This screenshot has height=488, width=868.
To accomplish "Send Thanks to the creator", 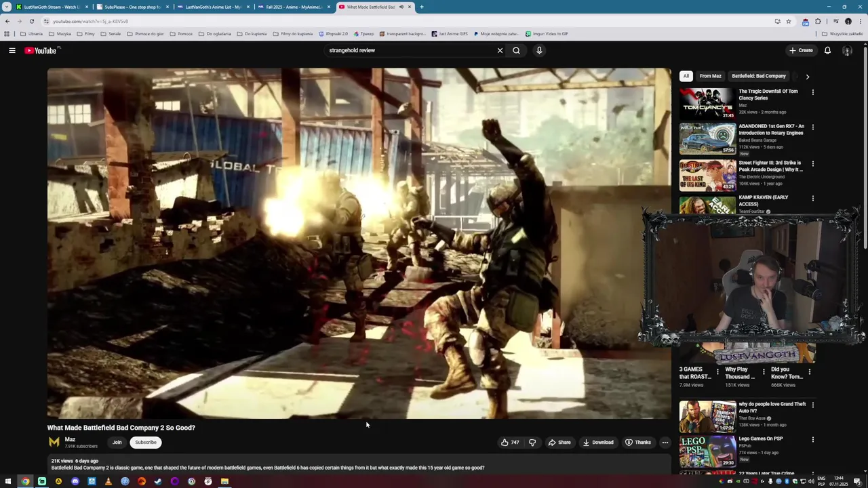I will pos(638,443).
